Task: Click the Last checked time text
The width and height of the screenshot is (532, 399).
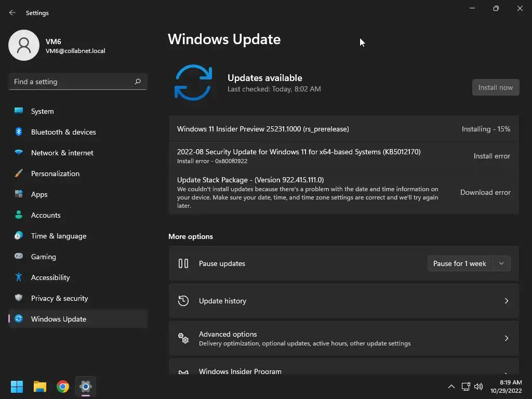Action: tap(274, 89)
